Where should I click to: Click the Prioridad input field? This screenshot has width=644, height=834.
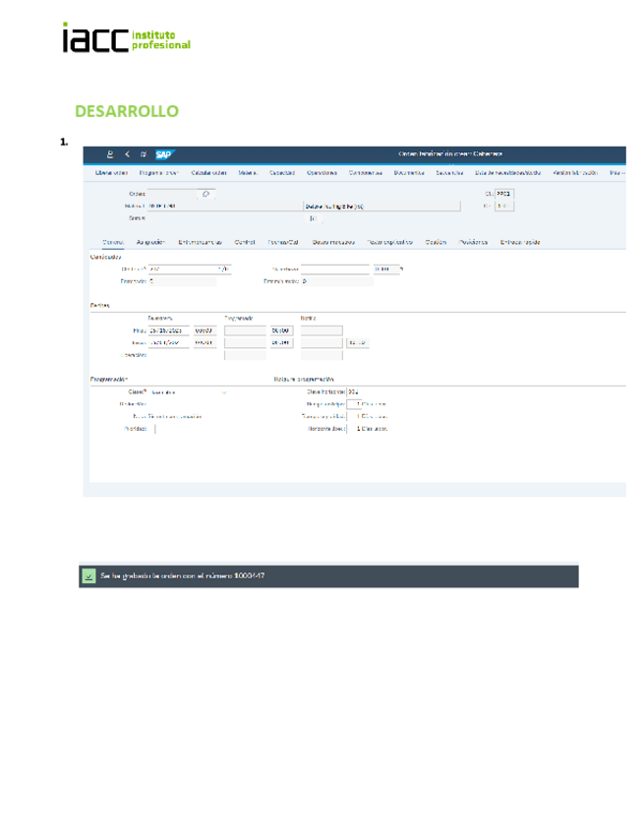(x=151, y=429)
